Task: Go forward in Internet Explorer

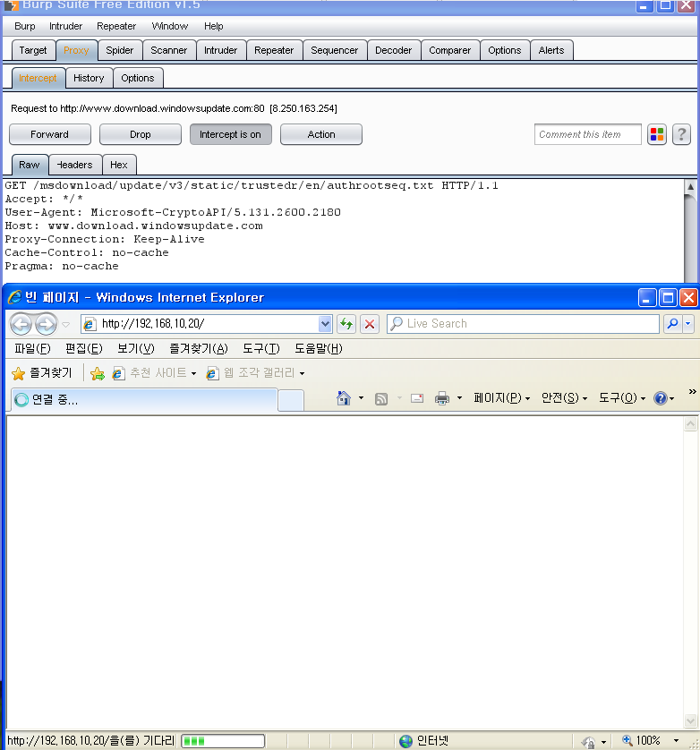Action: [47, 324]
